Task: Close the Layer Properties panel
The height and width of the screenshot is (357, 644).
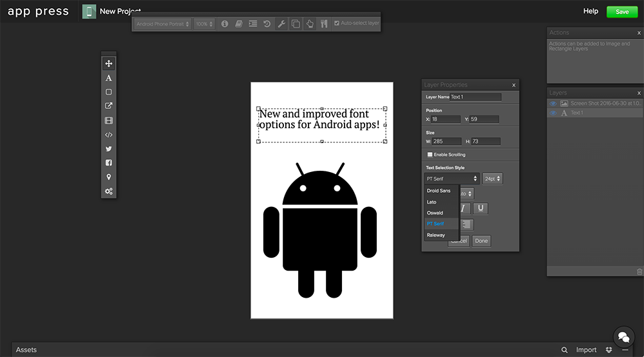Action: click(x=514, y=85)
